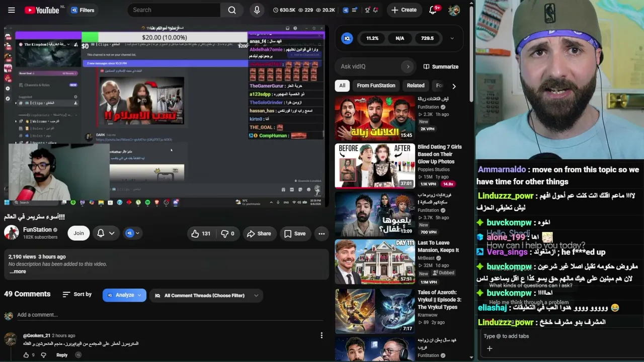Image resolution: width=644 pixels, height=362 pixels.
Task: Open the Sort by comments menu
Action: pos(77,295)
